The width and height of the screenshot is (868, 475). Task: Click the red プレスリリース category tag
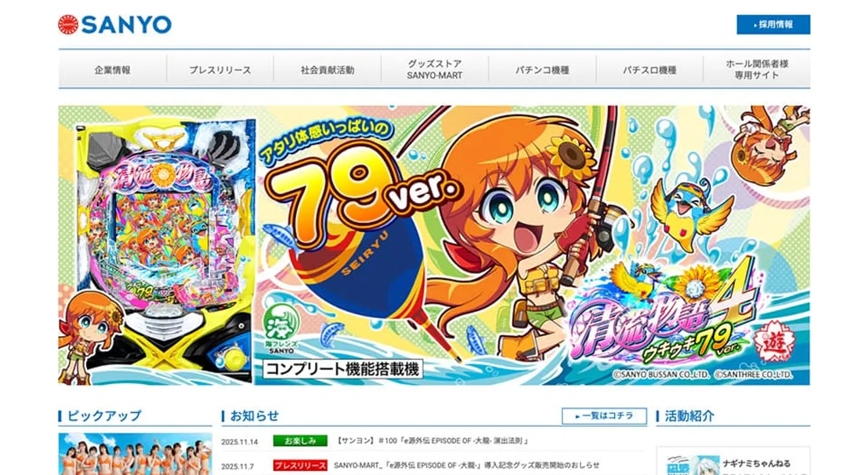pos(300,466)
